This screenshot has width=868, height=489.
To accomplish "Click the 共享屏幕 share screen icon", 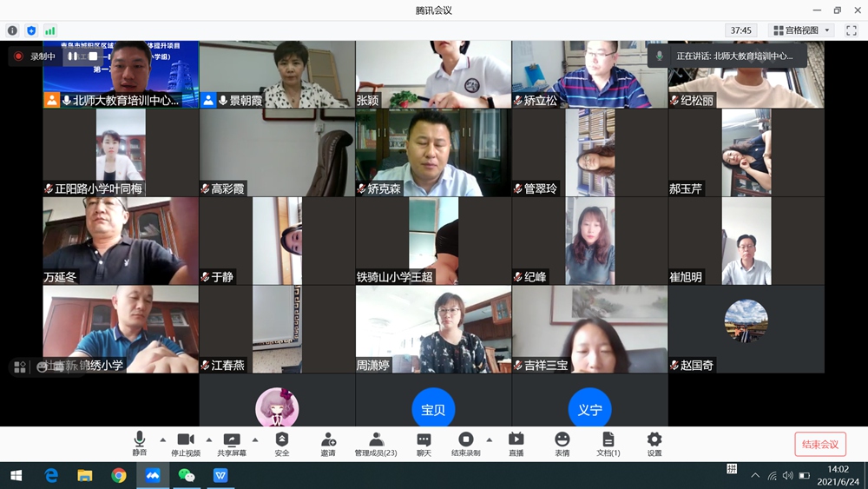I will (232, 444).
